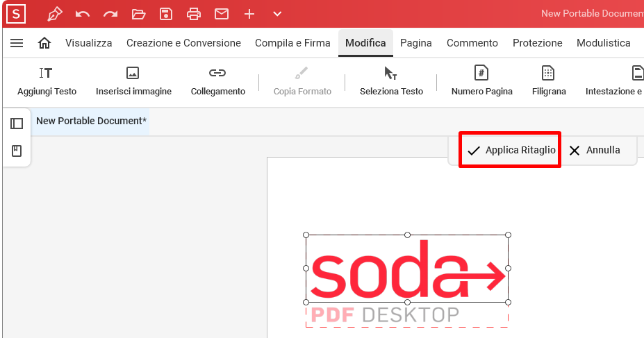Print the document
This screenshot has height=338, width=644.
pos(194,14)
